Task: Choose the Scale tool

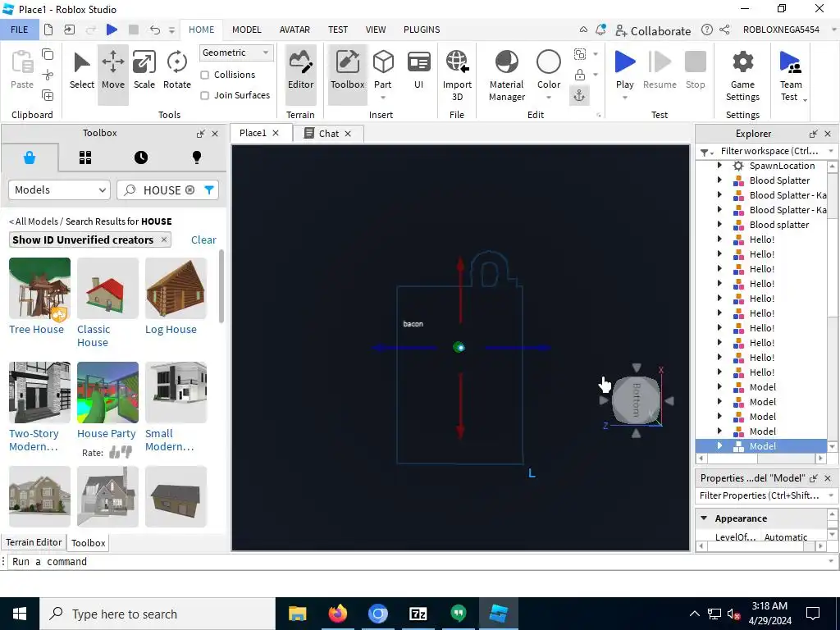Action: point(144,71)
